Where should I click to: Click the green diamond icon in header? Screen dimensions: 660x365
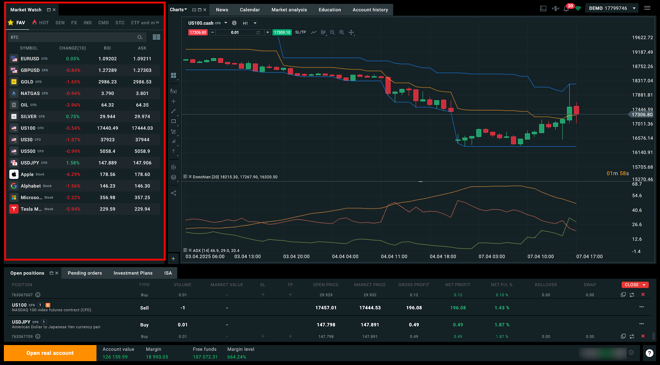tap(578, 8)
